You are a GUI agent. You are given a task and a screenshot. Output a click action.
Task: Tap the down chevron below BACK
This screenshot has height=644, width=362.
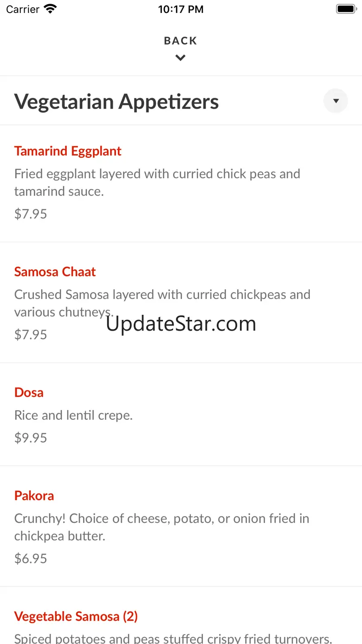pos(181,58)
